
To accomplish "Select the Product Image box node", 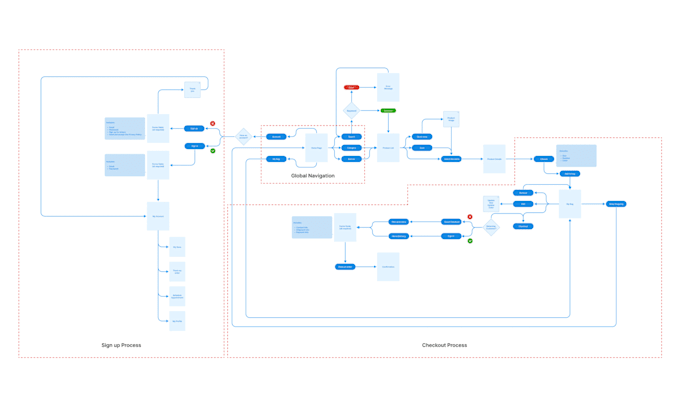I will [x=451, y=119].
